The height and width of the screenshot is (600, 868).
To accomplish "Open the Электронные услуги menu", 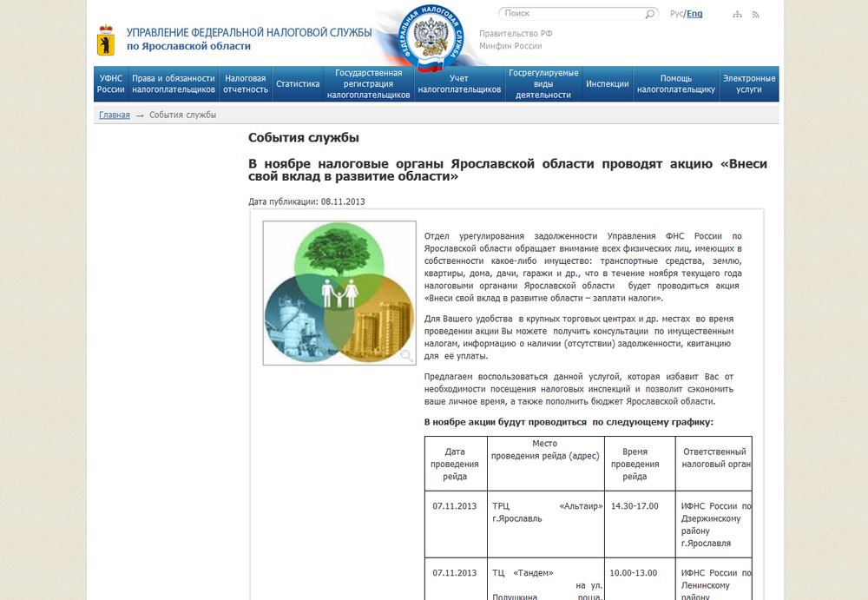I will pyautogui.click(x=749, y=83).
